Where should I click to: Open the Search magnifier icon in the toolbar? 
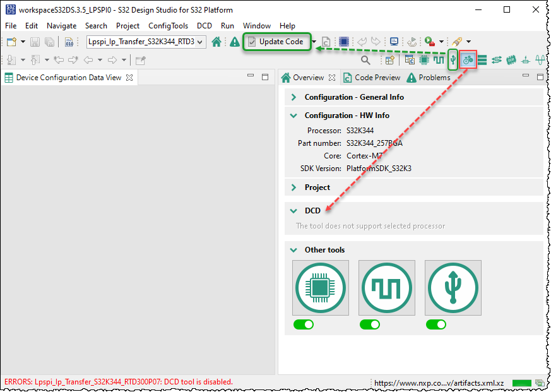(x=366, y=59)
